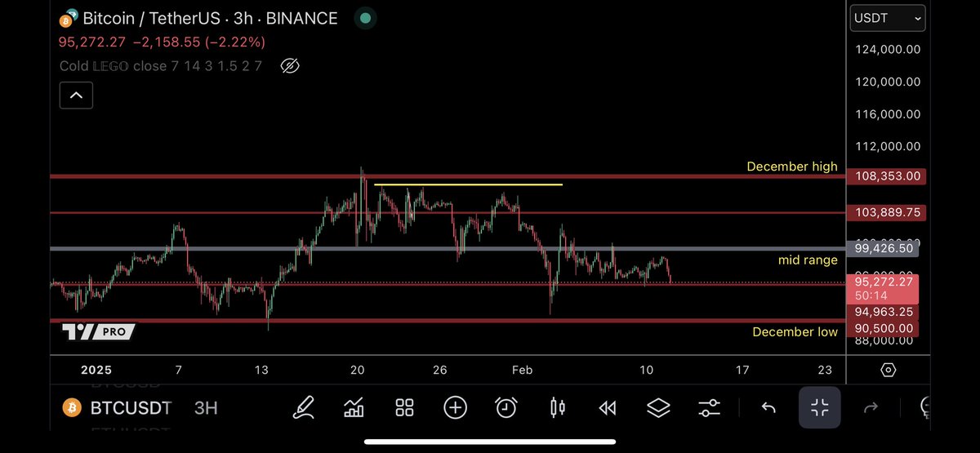
Task: Open axis settings hexagon gear icon
Action: tap(888, 370)
